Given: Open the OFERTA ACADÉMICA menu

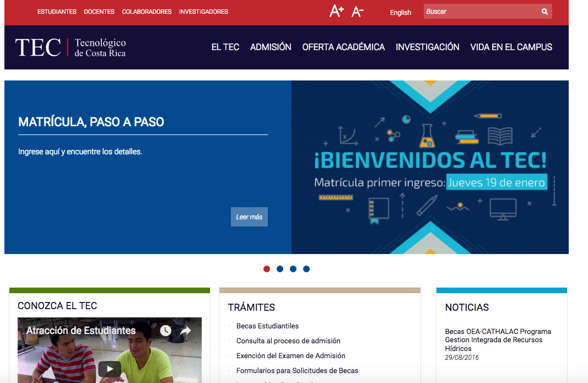Looking at the screenshot, I should coord(343,47).
